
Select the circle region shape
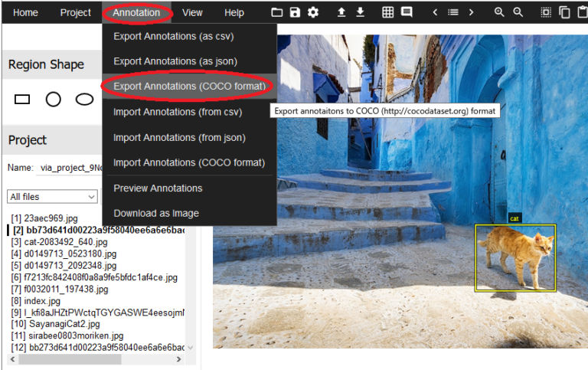coord(53,99)
